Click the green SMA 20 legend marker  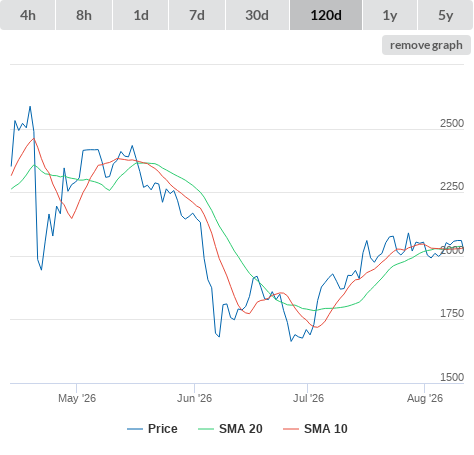click(x=206, y=429)
